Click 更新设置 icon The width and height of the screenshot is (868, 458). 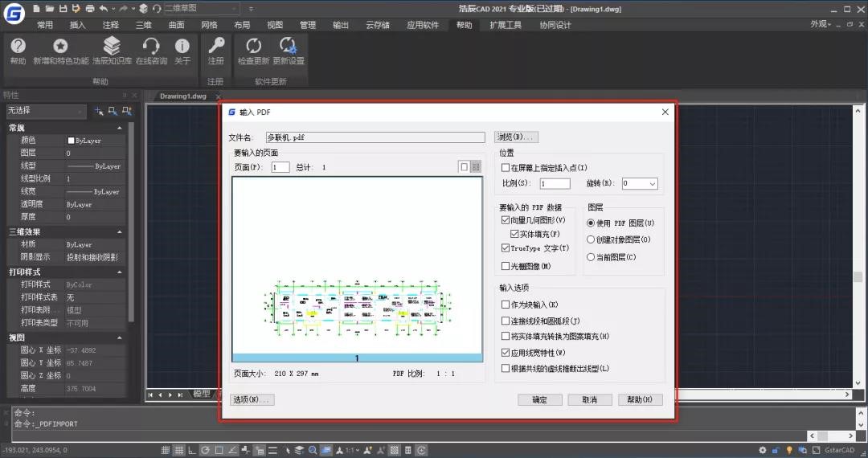click(288, 45)
